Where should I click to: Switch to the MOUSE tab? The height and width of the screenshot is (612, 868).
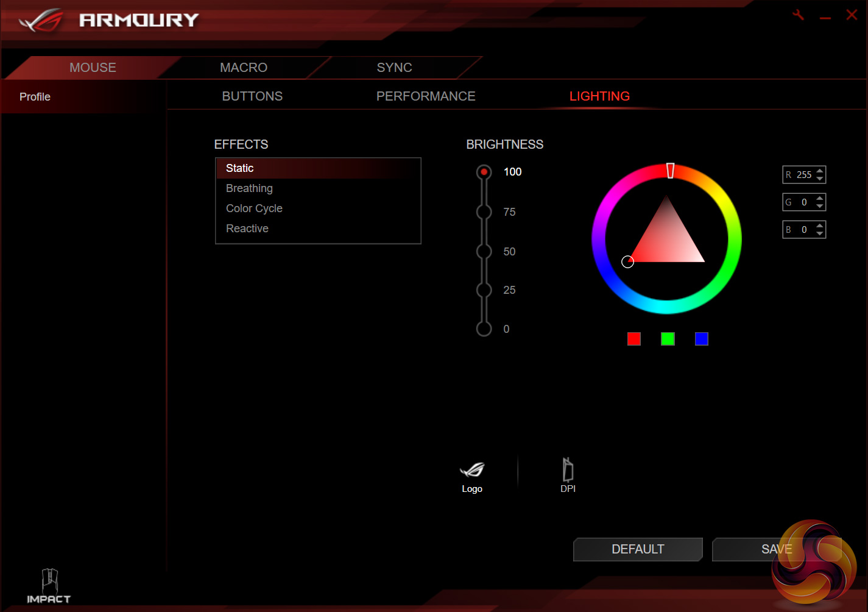[93, 68]
